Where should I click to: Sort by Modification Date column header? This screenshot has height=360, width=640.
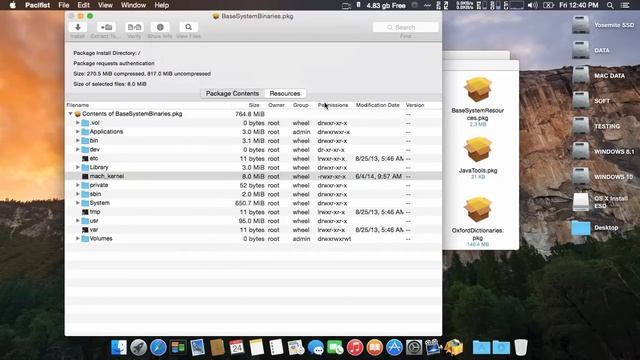tap(378, 105)
